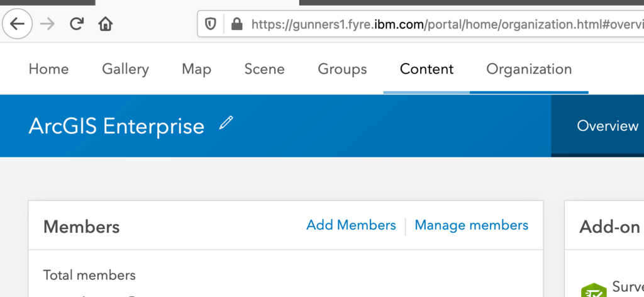The height and width of the screenshot is (297, 644).
Task: Go to the Groups page
Action: 342,69
